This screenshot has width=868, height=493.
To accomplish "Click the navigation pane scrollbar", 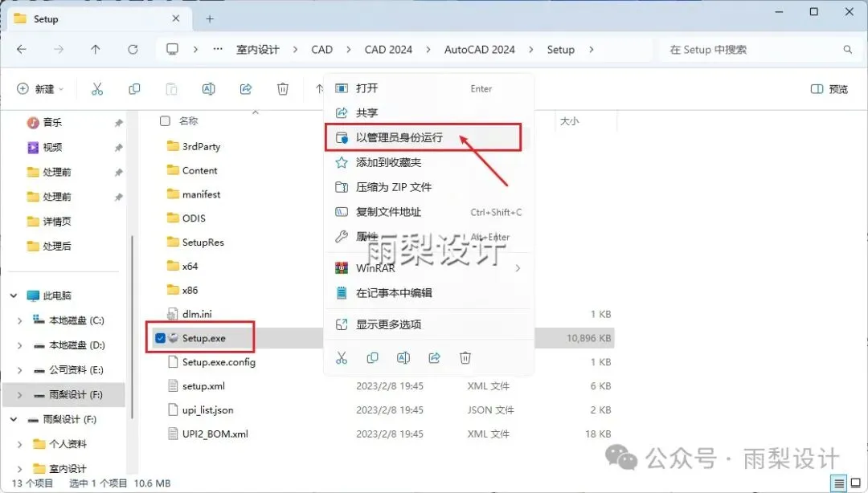I will (132, 327).
